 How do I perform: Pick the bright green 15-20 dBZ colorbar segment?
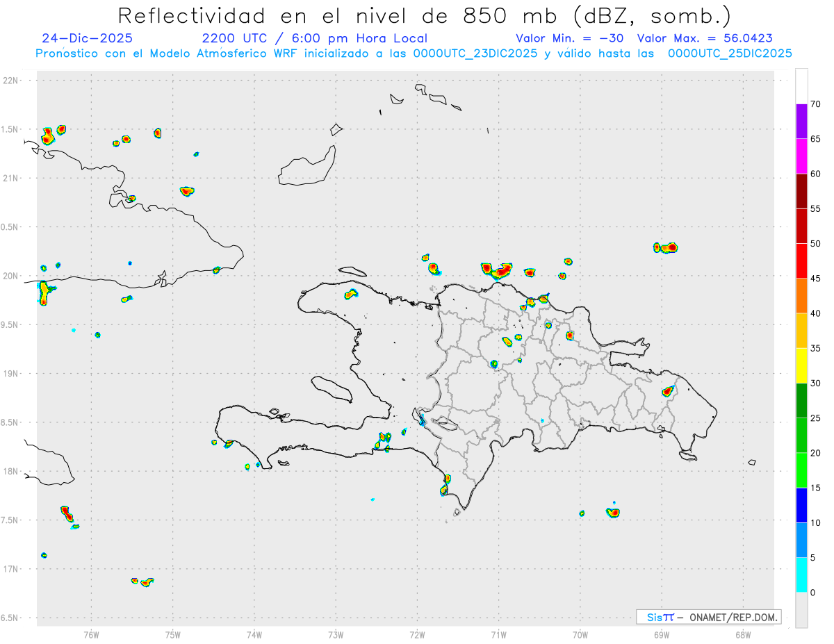pos(801,470)
